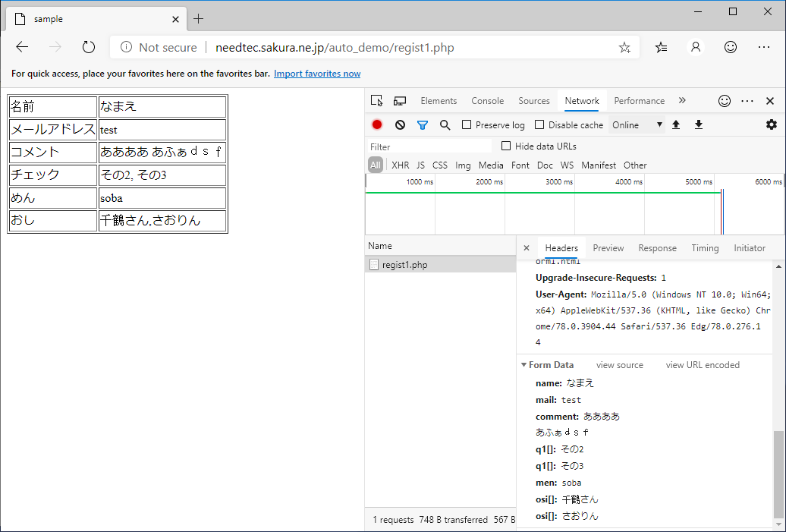786x532 pixels.
Task: Filter requests by XHR
Action: pos(400,165)
